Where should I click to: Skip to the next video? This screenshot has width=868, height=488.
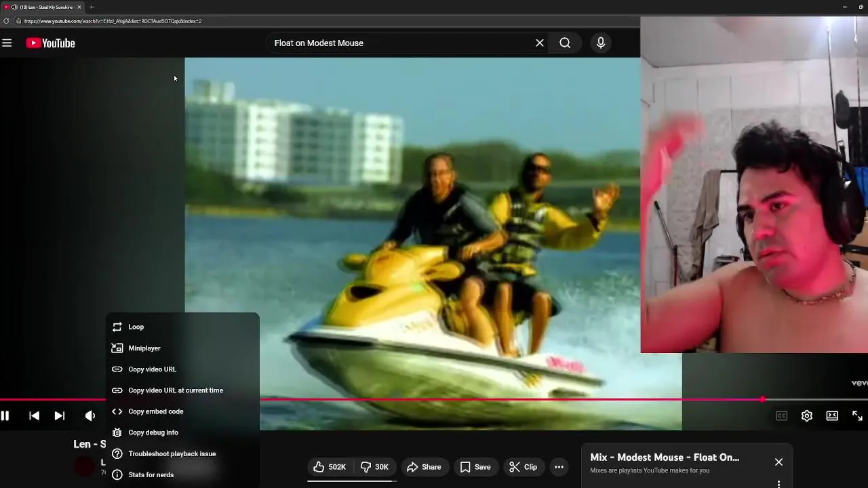[x=60, y=416]
